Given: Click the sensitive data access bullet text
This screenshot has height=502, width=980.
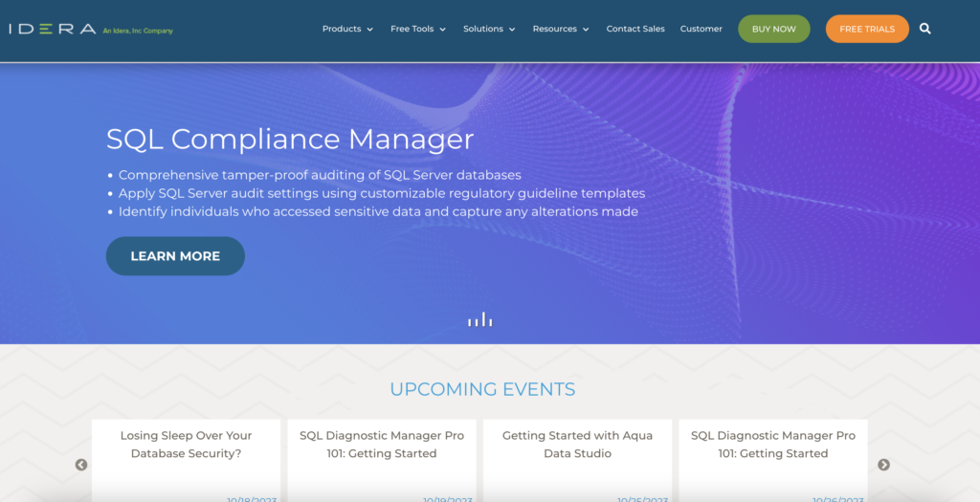Looking at the screenshot, I should pyautogui.click(x=378, y=211).
